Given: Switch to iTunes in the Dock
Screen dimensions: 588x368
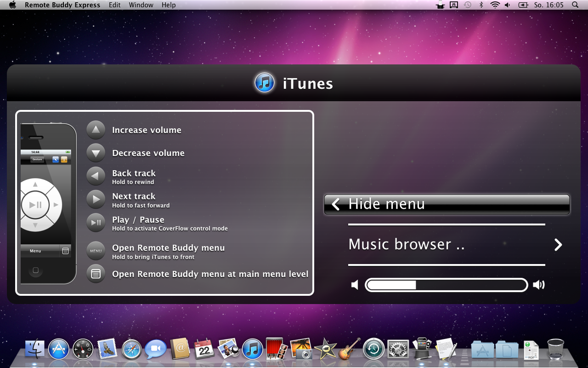Looking at the screenshot, I should [x=252, y=349].
